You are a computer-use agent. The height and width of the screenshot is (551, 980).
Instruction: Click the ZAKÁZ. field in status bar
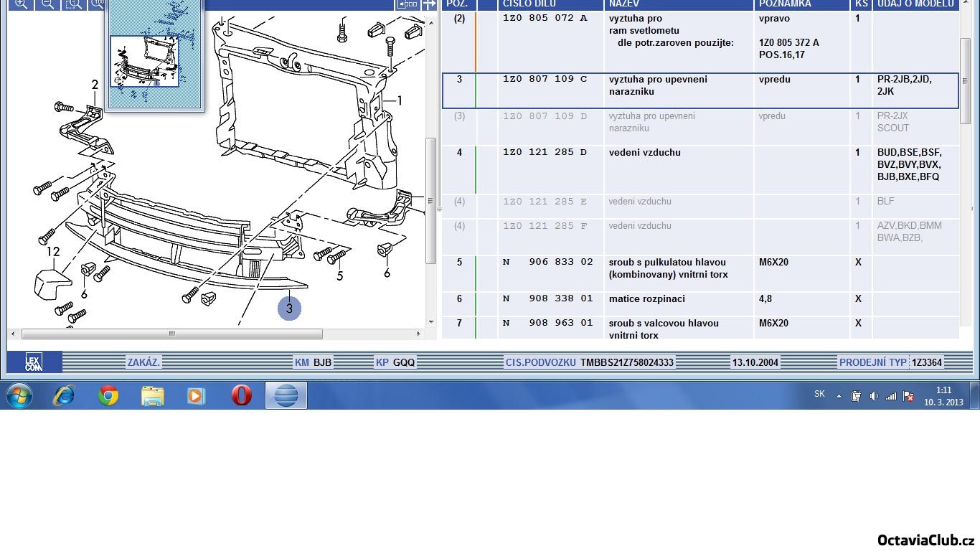tap(143, 362)
